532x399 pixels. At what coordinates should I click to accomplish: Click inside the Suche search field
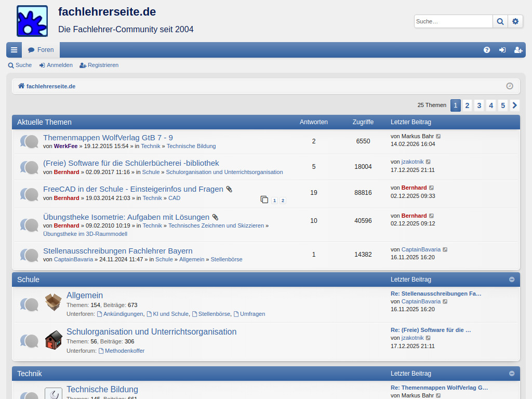coord(452,21)
